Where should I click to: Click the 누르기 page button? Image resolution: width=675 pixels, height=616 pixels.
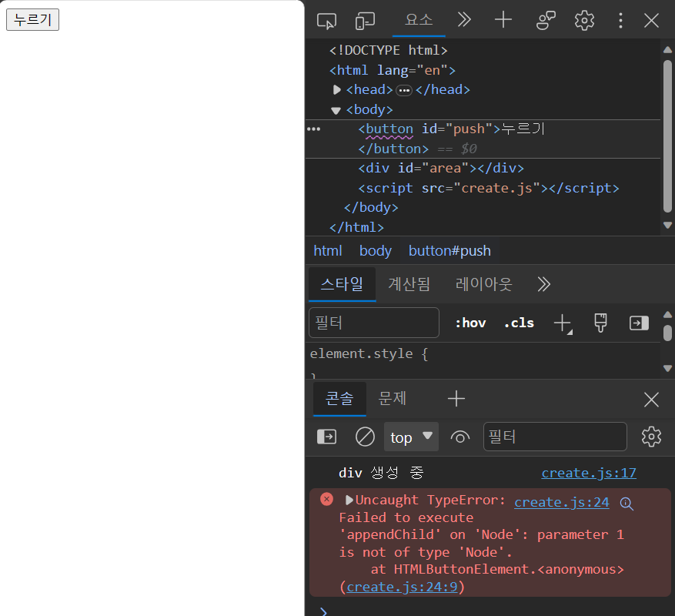33,20
